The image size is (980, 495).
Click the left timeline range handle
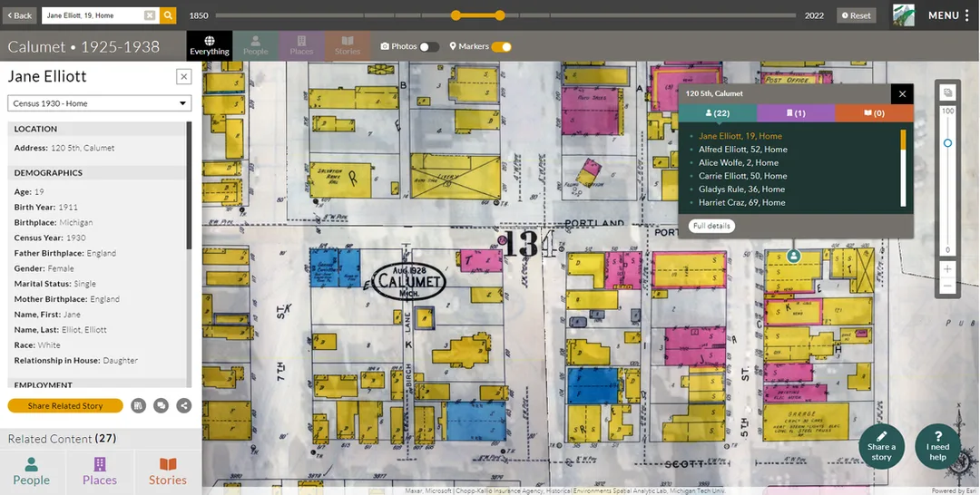[x=456, y=15]
